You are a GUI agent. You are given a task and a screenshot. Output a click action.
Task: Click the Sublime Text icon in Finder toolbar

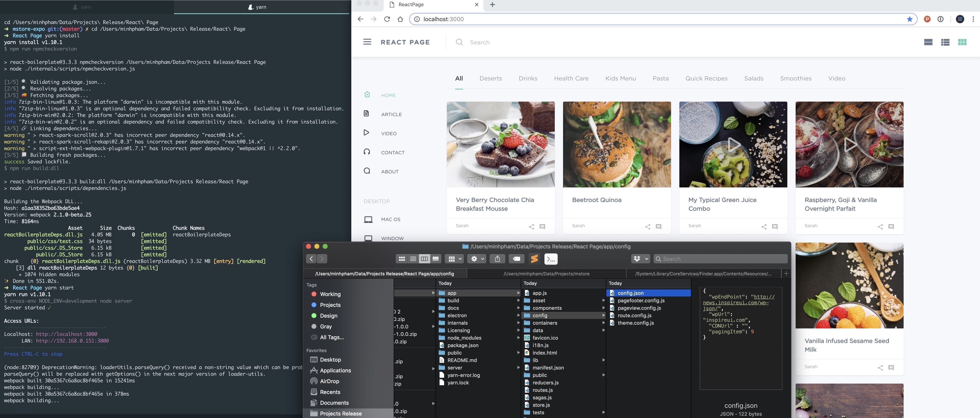pos(534,259)
